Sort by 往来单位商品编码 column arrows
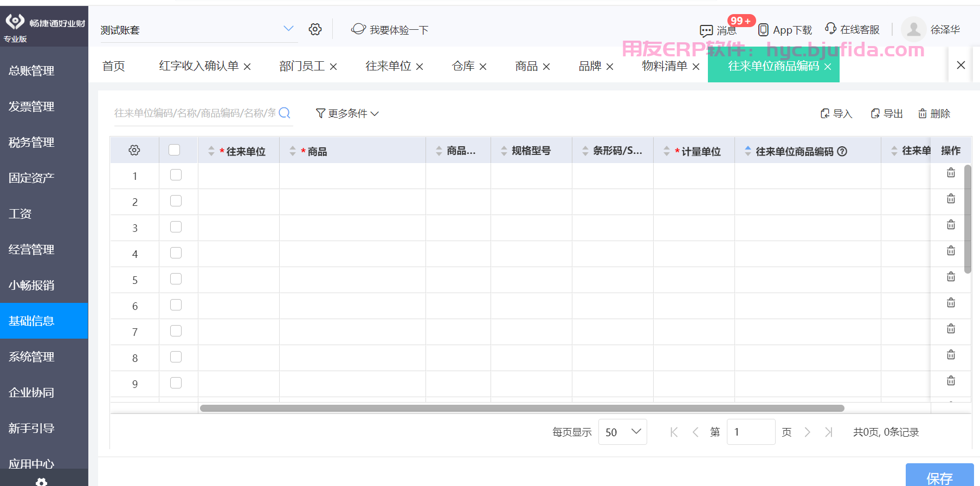This screenshot has height=486, width=980. [x=748, y=151]
